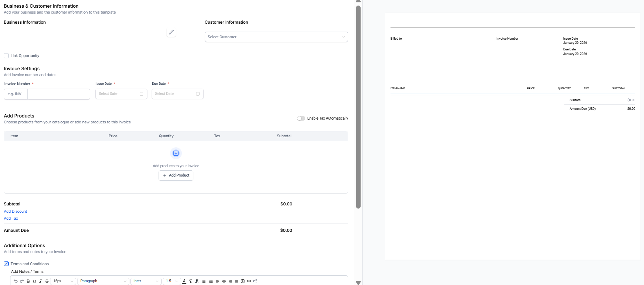
Task: Click the 'Billed to' label in the preview
Action: (x=396, y=39)
